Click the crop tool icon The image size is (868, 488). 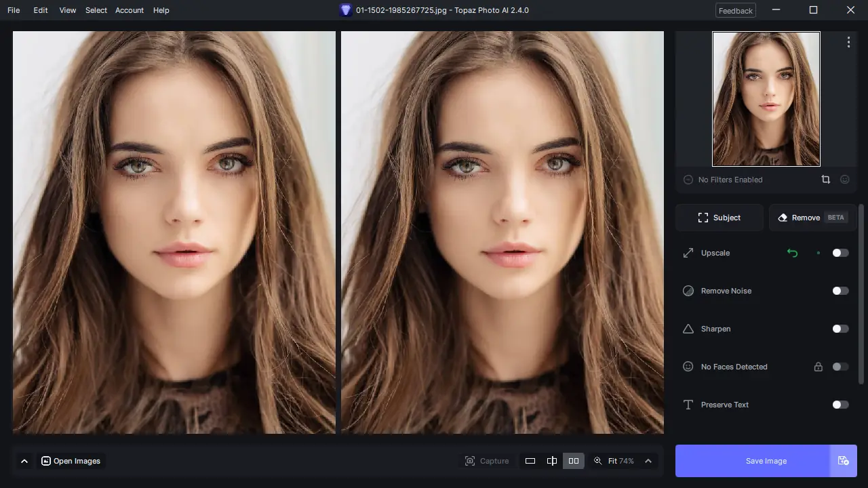coord(825,180)
